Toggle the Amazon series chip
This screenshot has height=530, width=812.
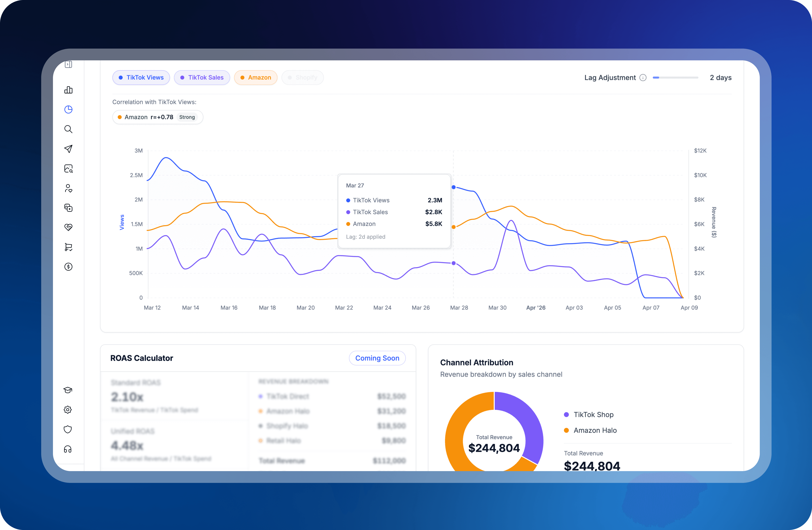click(x=256, y=78)
